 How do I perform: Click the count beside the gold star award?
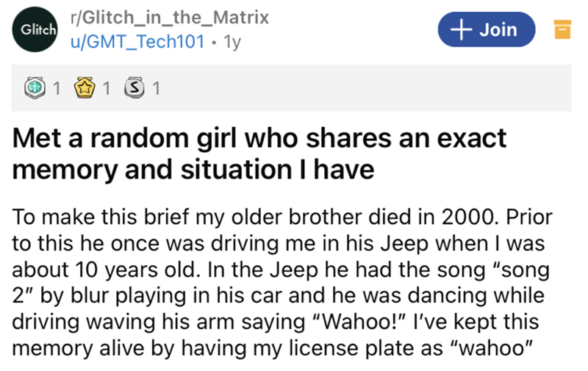coord(107,90)
